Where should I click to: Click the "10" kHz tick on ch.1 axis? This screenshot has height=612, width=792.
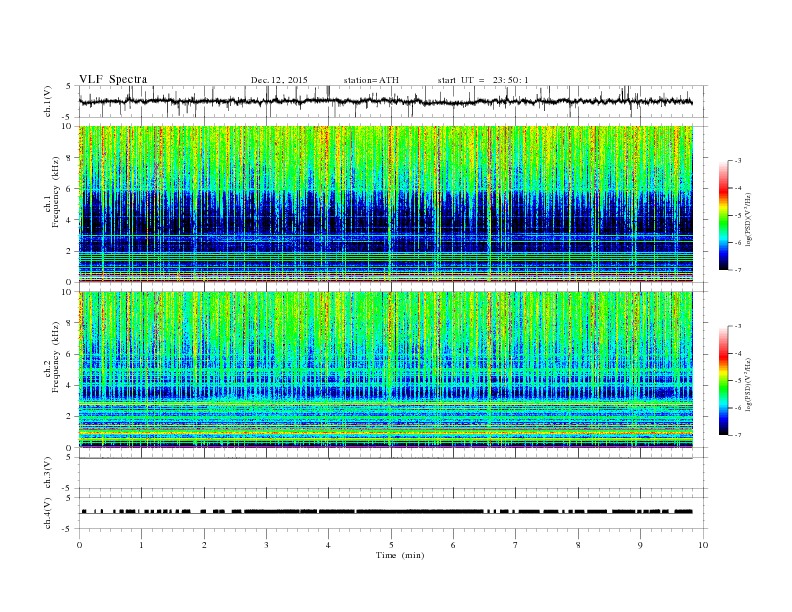coord(67,126)
